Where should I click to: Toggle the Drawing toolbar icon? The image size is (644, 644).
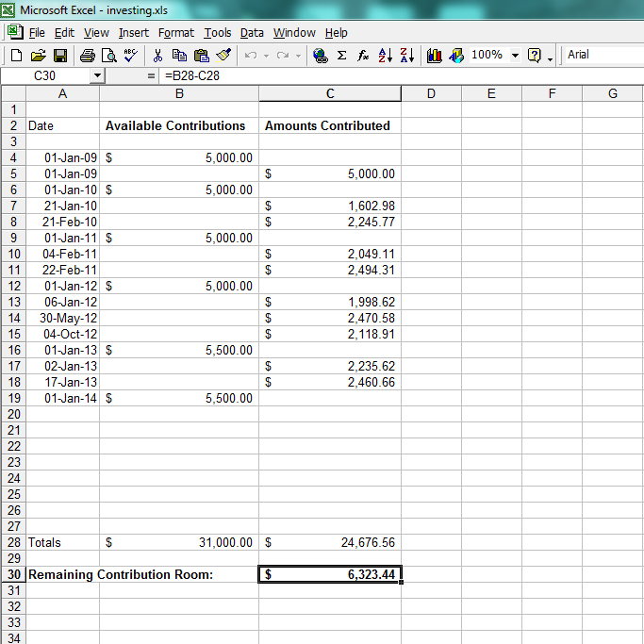(456, 55)
